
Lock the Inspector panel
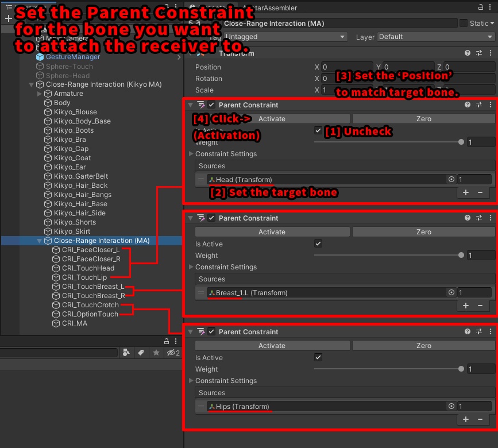[481, 7]
